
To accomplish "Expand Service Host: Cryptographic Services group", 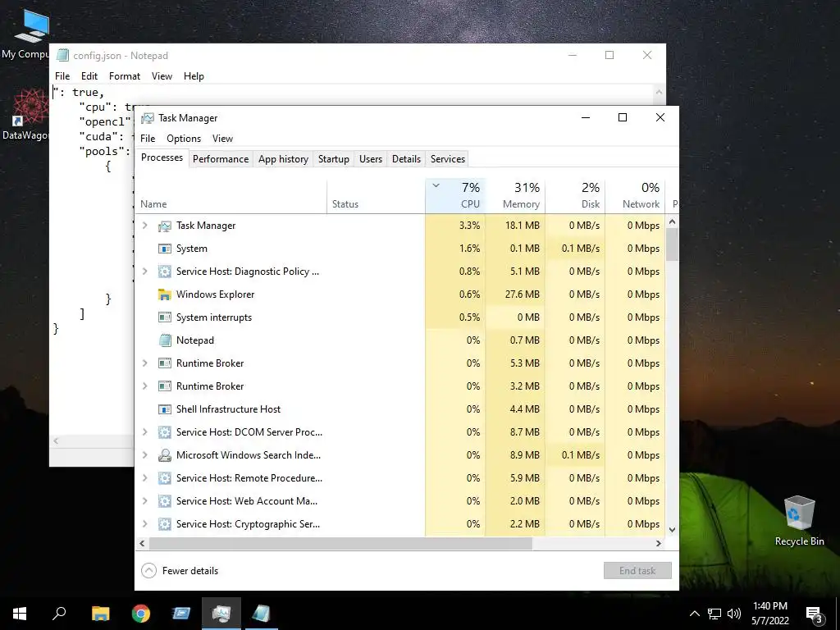I will pyautogui.click(x=144, y=524).
